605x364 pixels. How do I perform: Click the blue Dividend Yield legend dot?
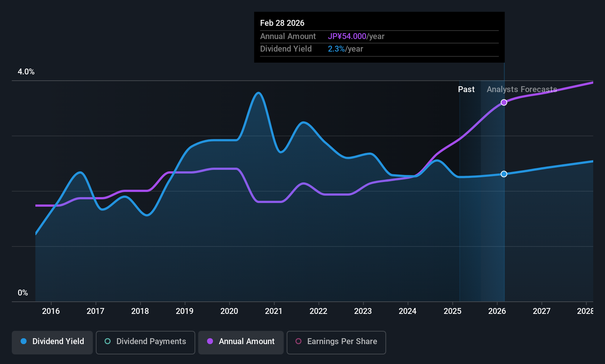[x=24, y=341]
